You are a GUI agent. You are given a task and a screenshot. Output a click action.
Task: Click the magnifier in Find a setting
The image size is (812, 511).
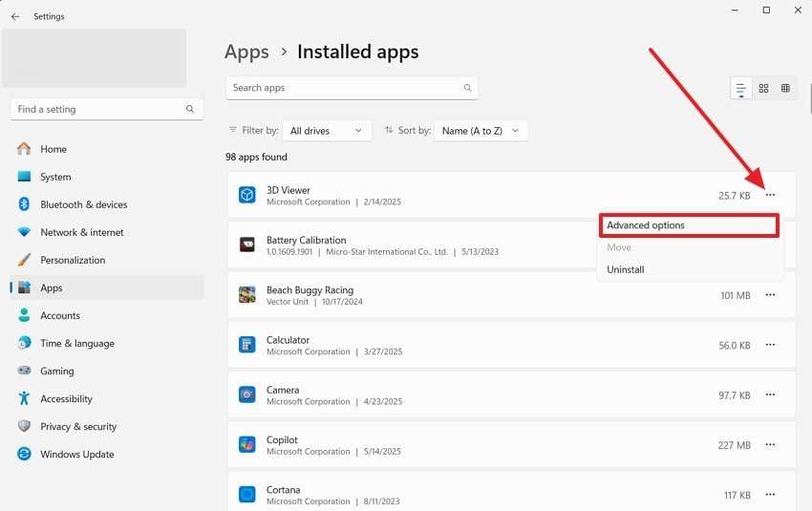(x=190, y=109)
